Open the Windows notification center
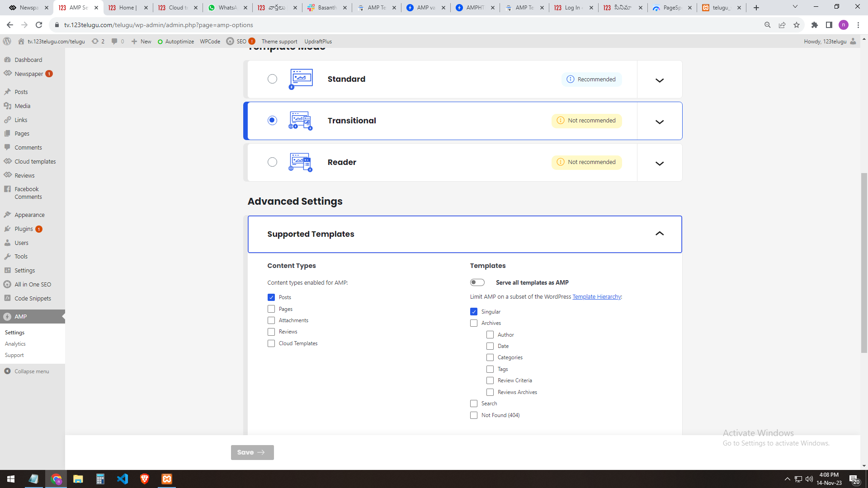Image resolution: width=868 pixels, height=488 pixels. point(854,479)
